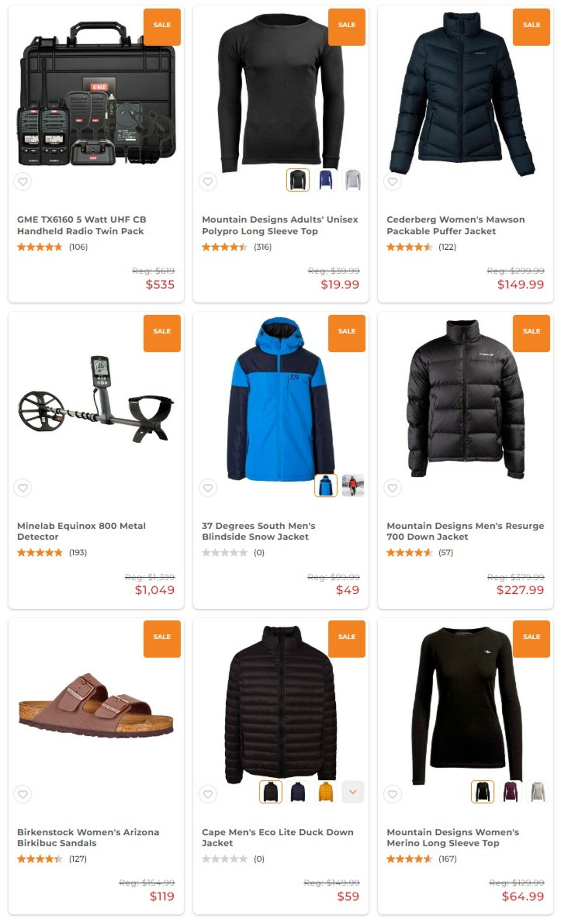Image resolution: width=561 pixels, height=924 pixels.
Task: Wishlist the Cederberg Mawson Puffer Jacket
Action: click(x=393, y=182)
